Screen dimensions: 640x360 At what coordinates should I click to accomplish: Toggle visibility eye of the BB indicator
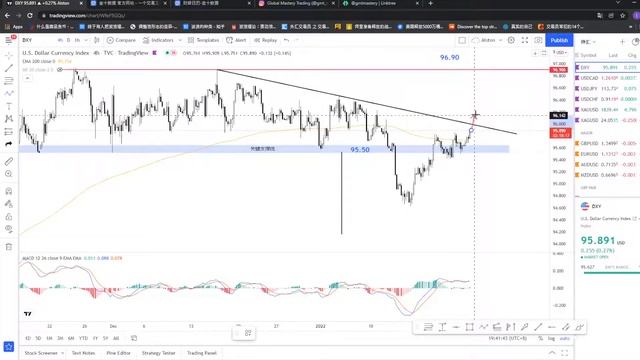pyautogui.click(x=60, y=70)
